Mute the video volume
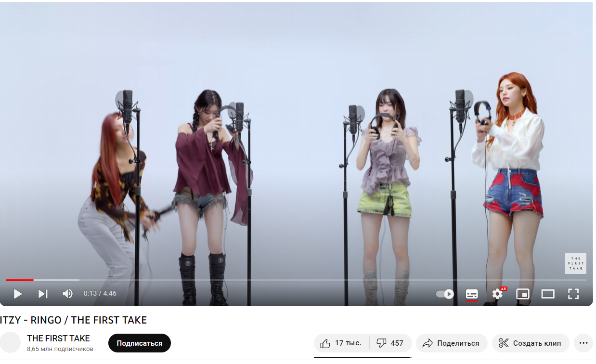596x364 pixels. coord(68,294)
